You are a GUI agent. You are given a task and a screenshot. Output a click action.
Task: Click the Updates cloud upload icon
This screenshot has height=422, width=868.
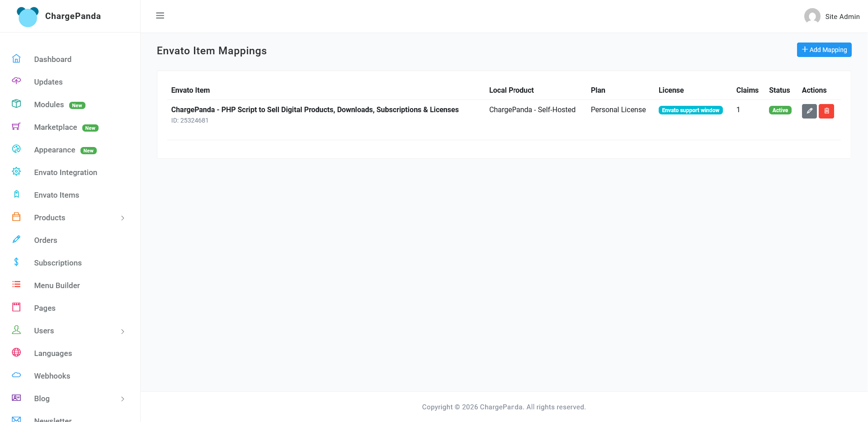click(16, 81)
